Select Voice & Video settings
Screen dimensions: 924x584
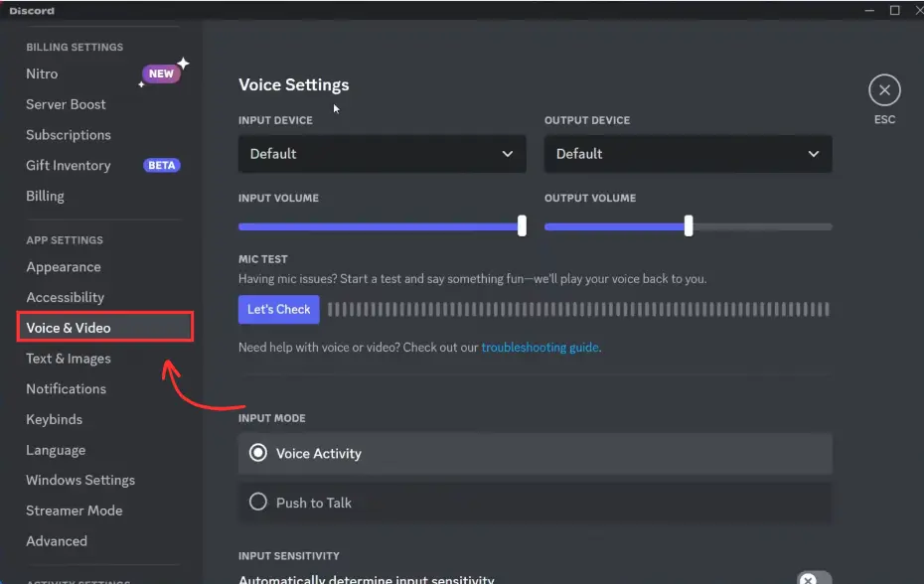[105, 327]
